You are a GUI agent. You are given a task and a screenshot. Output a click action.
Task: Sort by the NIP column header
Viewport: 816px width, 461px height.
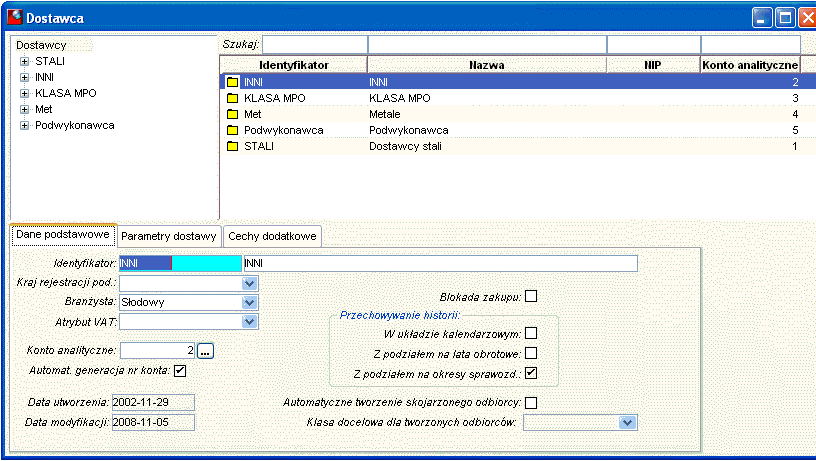[x=654, y=65]
